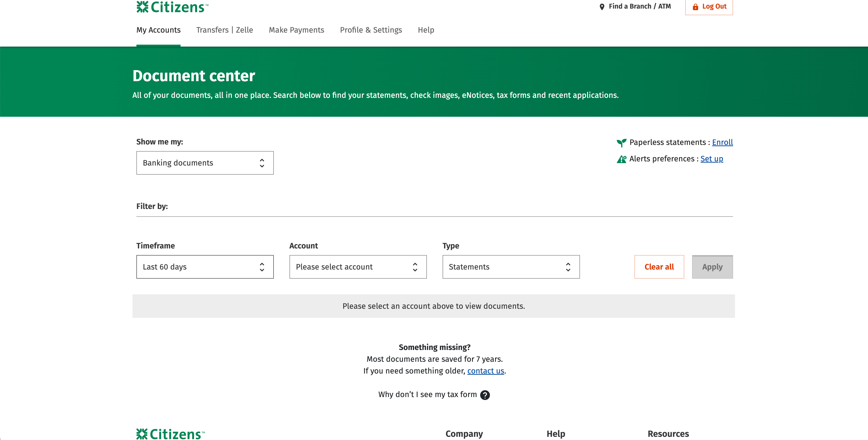Viewport: 868px width, 440px height.
Task: Click the Citizens logo in header
Action: [x=172, y=7]
